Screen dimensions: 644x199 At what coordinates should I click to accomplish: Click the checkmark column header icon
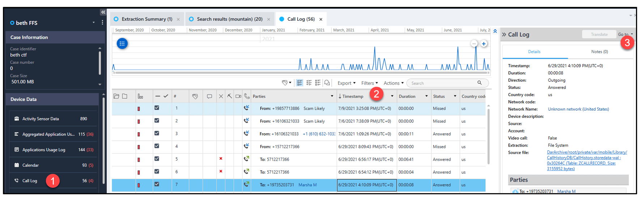pyautogui.click(x=166, y=96)
